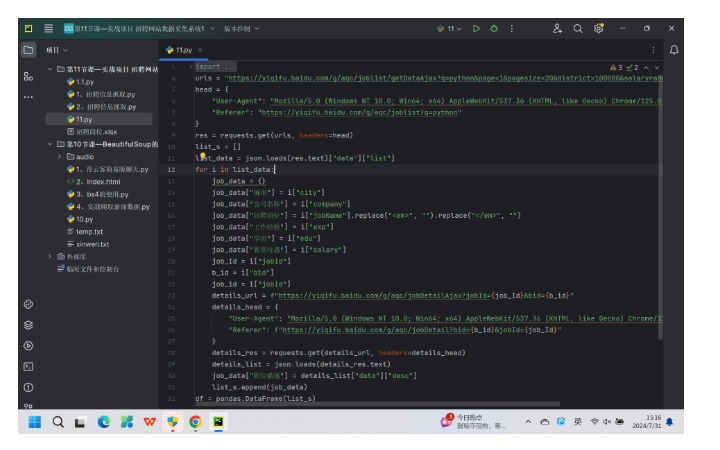Open more run actions menu
Screen dimensions: 720x450
click(512, 28)
